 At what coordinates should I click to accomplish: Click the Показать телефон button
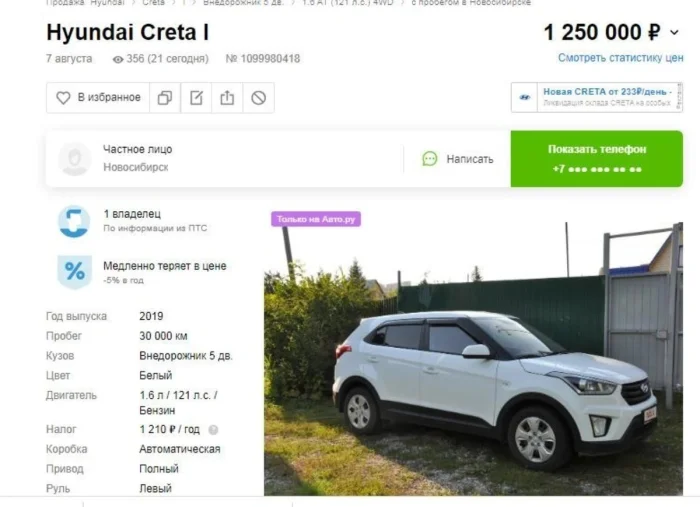(597, 159)
